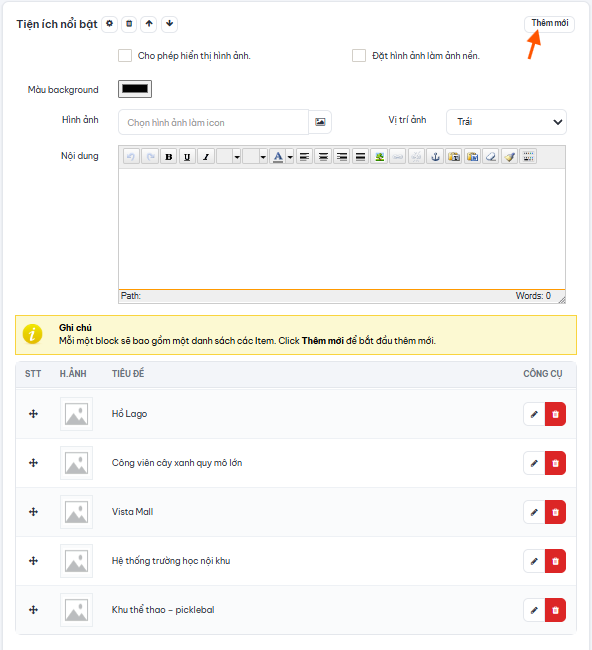Screen dimensions: 592x650
Task: Open the font family dropdown
Action: (x=229, y=157)
